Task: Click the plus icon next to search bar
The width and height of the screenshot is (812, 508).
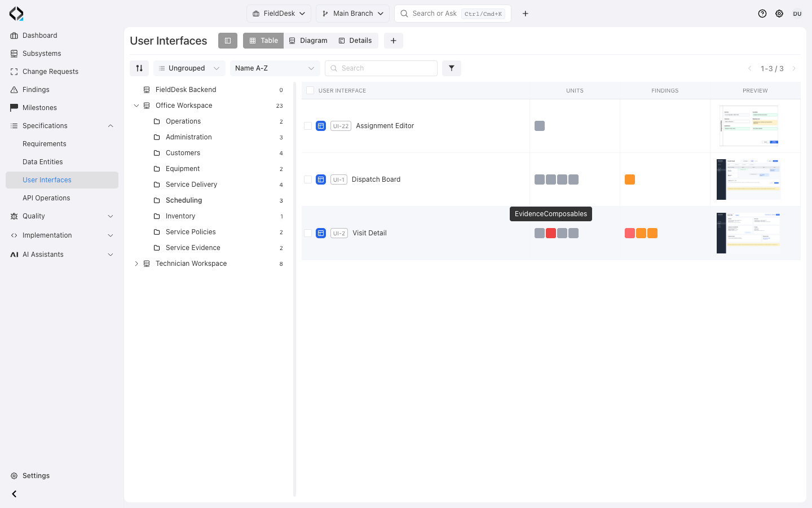Action: (526, 14)
